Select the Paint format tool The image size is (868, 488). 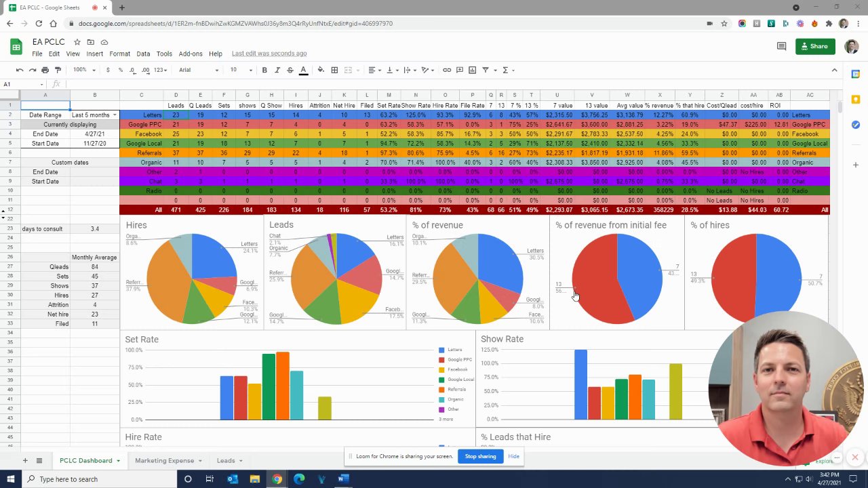pos(58,70)
